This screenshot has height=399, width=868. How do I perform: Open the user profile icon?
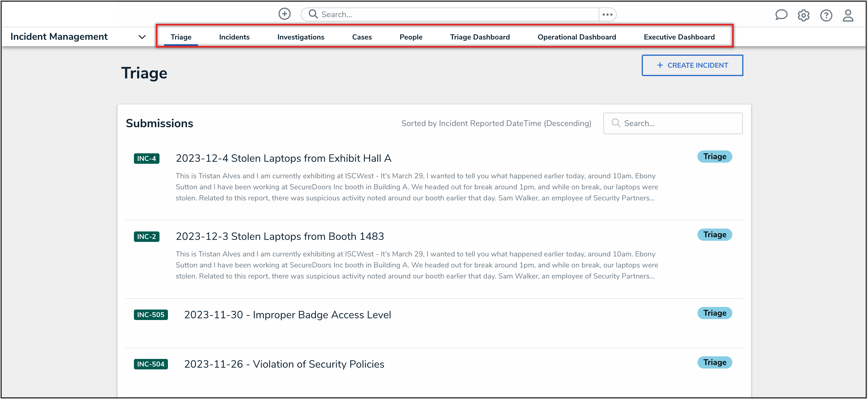tap(848, 15)
